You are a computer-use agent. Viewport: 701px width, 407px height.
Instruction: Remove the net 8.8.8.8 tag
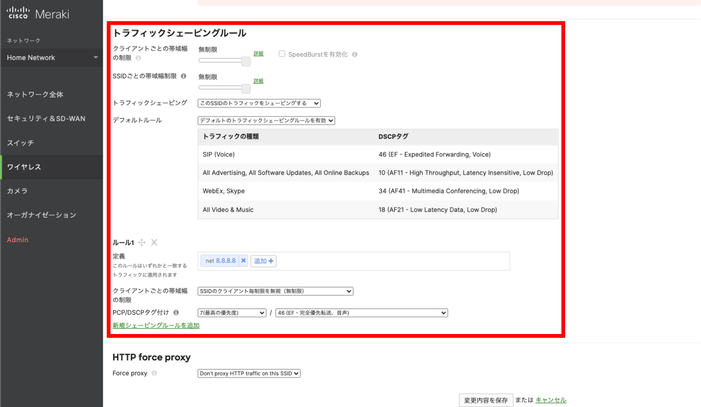tap(243, 261)
